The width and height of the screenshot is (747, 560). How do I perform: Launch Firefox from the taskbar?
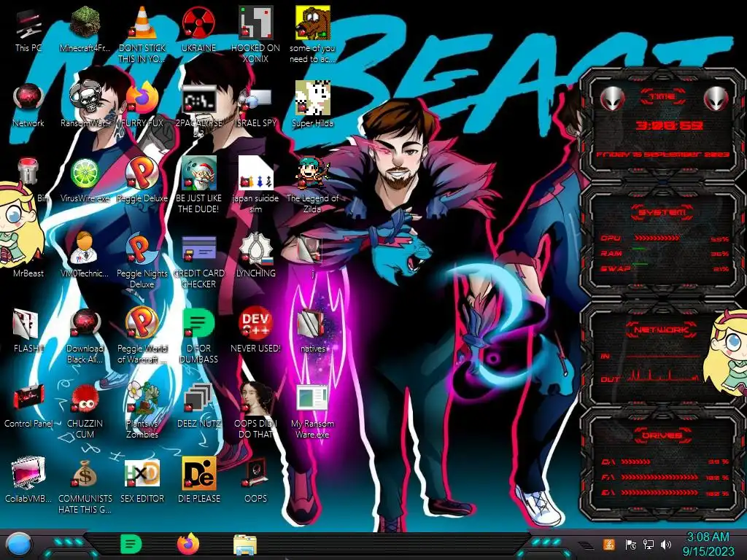tap(187, 544)
